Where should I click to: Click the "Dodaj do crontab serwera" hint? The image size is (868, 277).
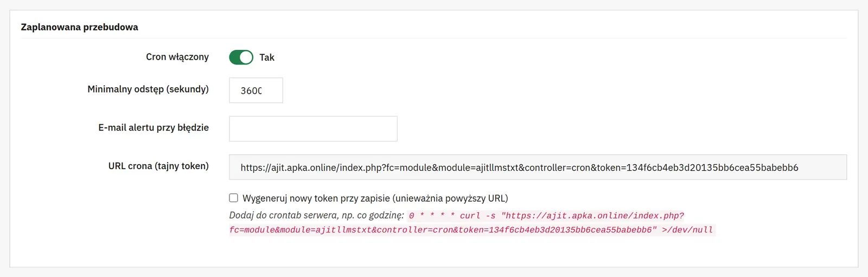(x=316, y=215)
